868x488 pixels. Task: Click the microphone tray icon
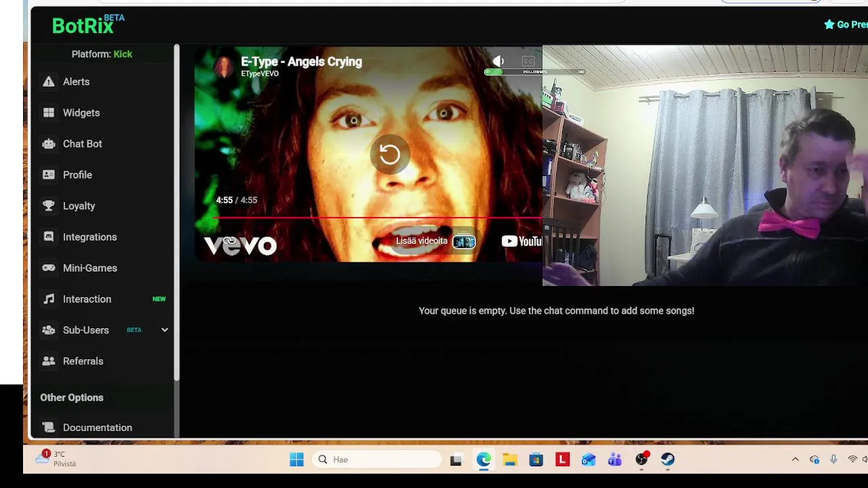[x=833, y=460]
